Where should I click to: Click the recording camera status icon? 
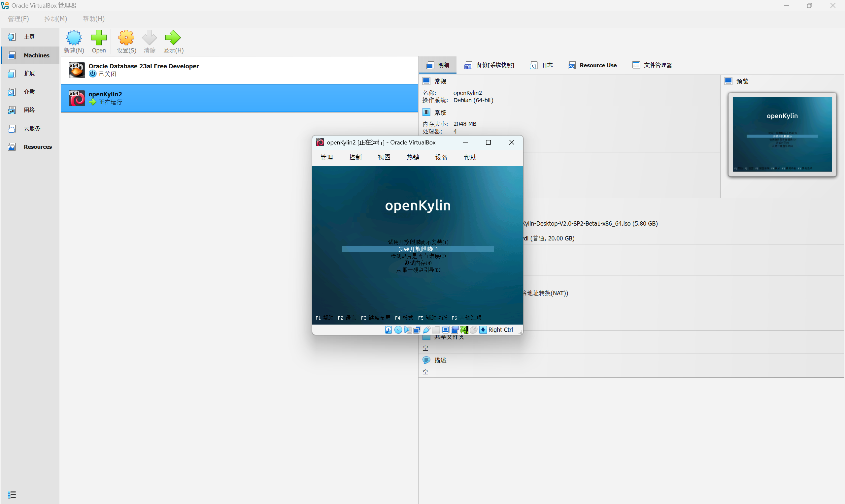click(455, 330)
